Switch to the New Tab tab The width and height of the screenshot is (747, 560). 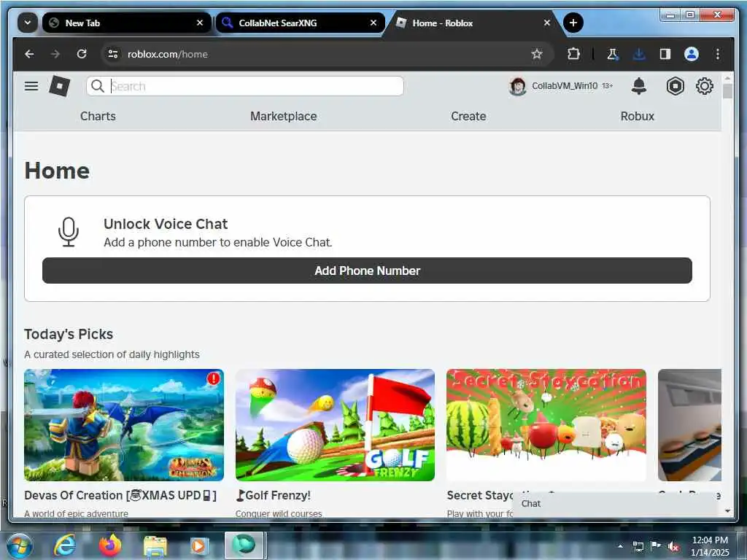pos(126,23)
